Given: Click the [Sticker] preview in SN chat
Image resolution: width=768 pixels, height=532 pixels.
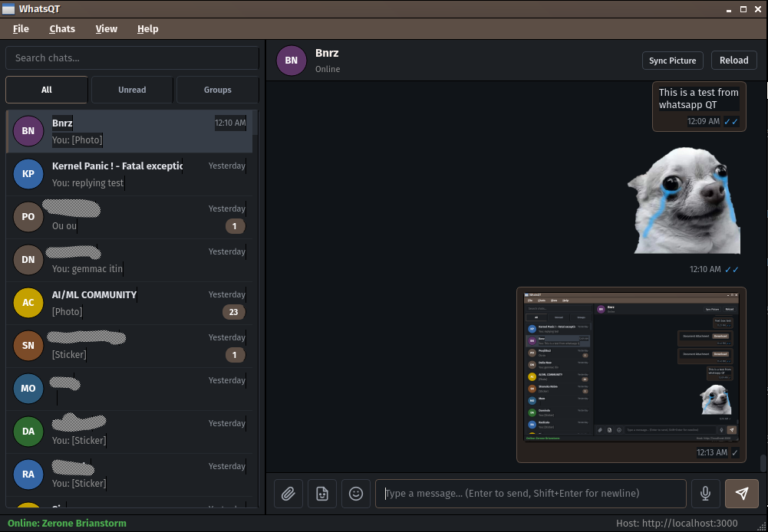Looking at the screenshot, I should (69, 354).
